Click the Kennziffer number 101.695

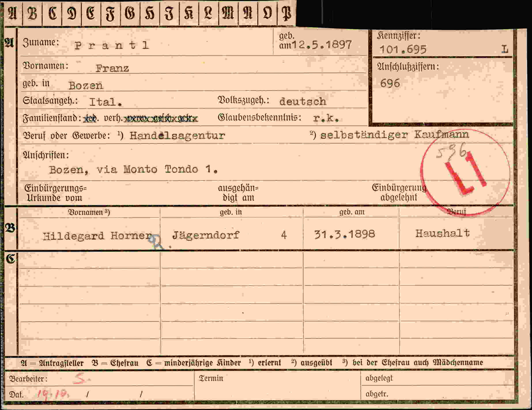[x=403, y=50]
